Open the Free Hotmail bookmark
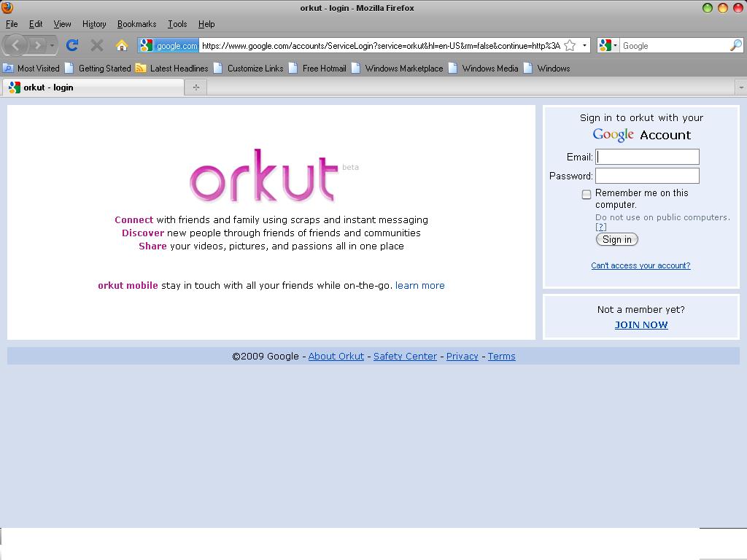This screenshot has width=747, height=560. click(318, 68)
